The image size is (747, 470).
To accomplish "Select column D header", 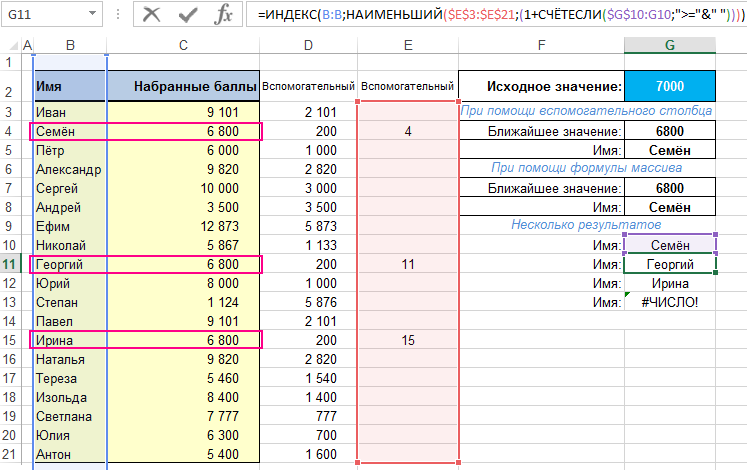I will [x=308, y=45].
